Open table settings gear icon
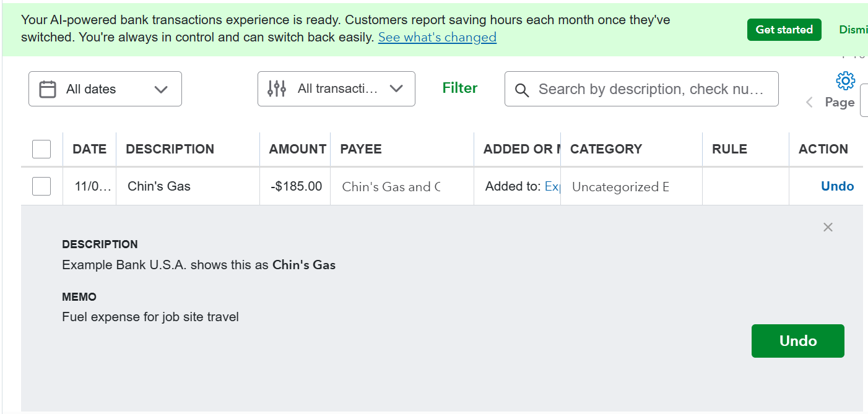The height and width of the screenshot is (414, 868). 845,80
